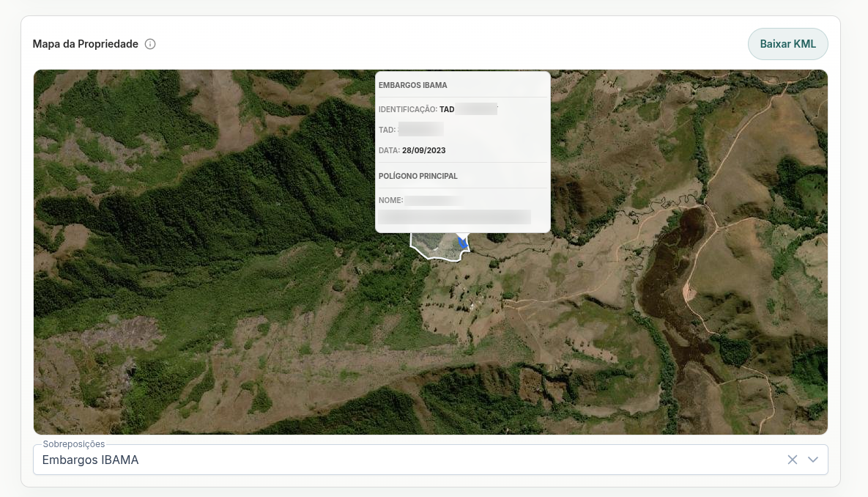Image resolution: width=868 pixels, height=497 pixels.
Task: Download the KML via Baixar KML
Action: click(x=787, y=44)
